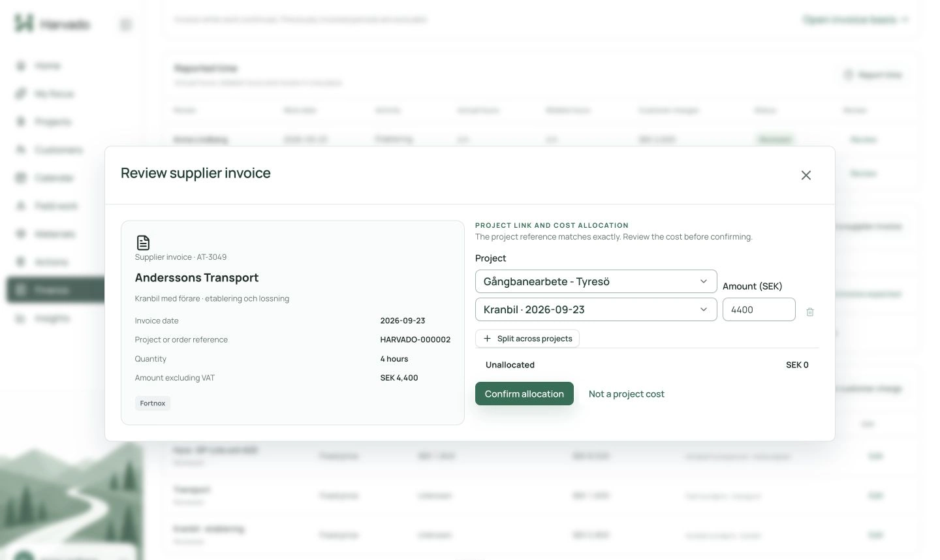Close the Review supplier invoice dialog
The image size is (940, 560).
coord(806,176)
